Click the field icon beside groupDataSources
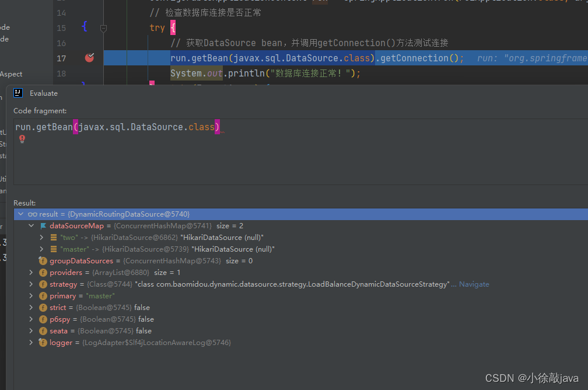Image resolution: width=588 pixels, height=390 pixels. click(43, 261)
